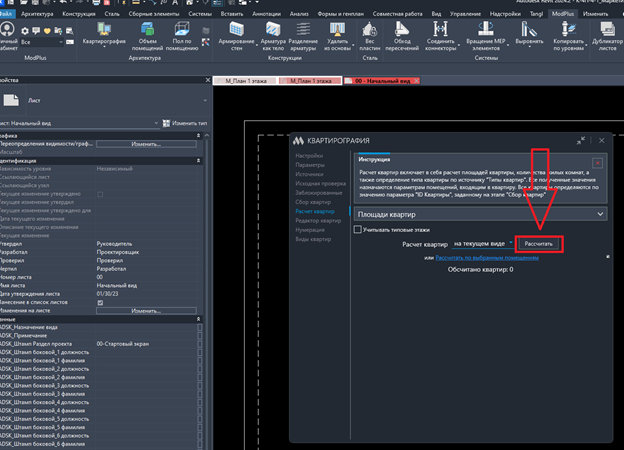Open the Управление ribbon tab
624x450 pixels.
(x=465, y=14)
